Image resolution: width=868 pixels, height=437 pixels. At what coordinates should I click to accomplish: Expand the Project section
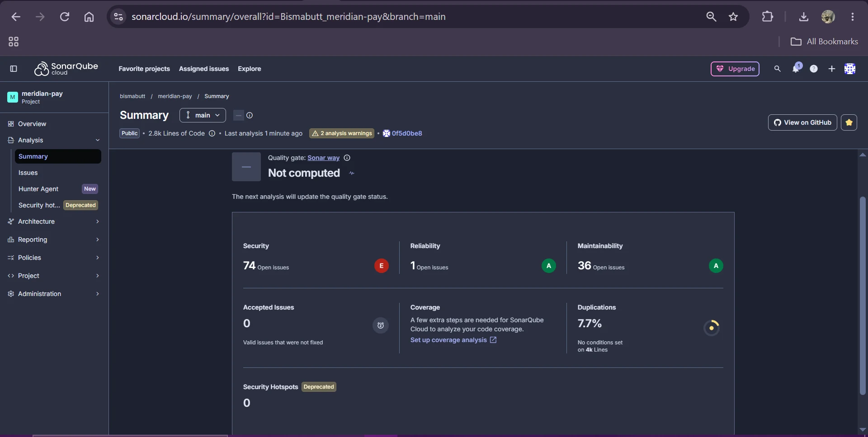[54, 276]
